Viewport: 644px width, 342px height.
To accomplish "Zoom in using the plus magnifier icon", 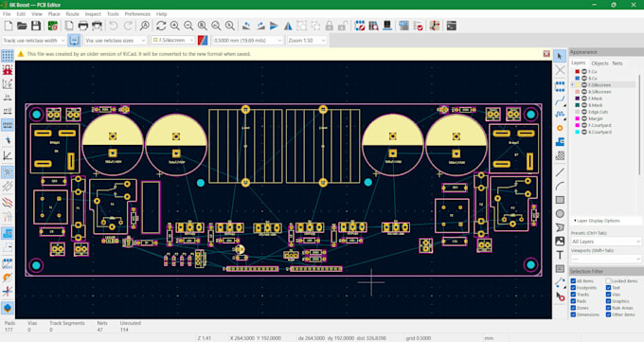I will (x=174, y=26).
